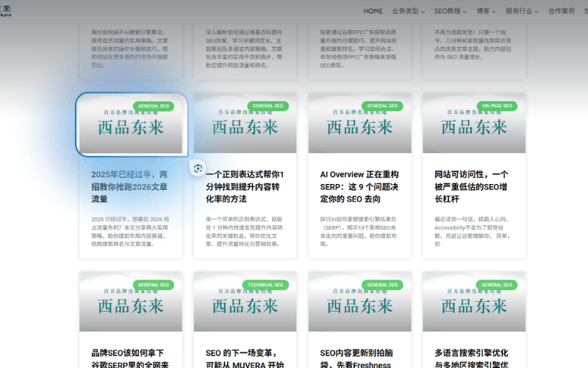The image size is (588, 368).
Task: Click GENERAL SEO tag on 2025年已经过半 card
Action: [x=154, y=106]
